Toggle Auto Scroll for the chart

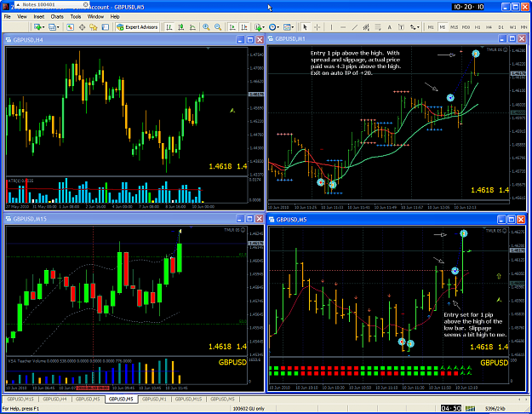(232, 27)
